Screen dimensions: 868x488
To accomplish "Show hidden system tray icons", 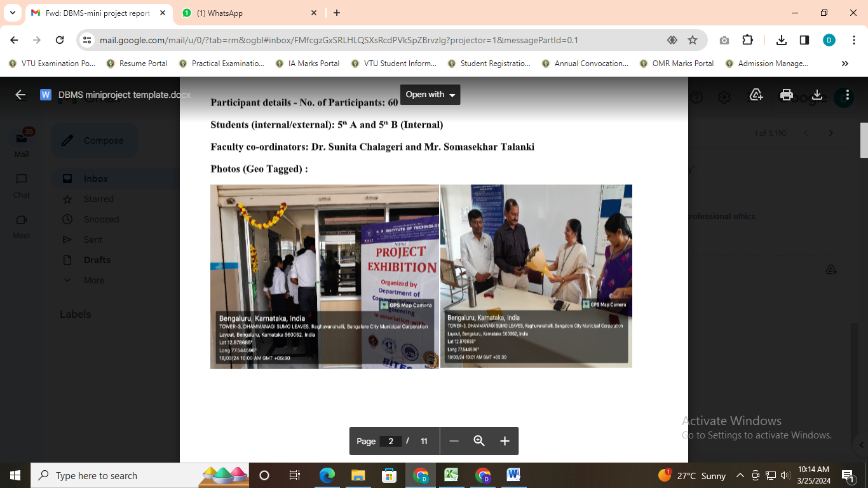I will (x=740, y=475).
